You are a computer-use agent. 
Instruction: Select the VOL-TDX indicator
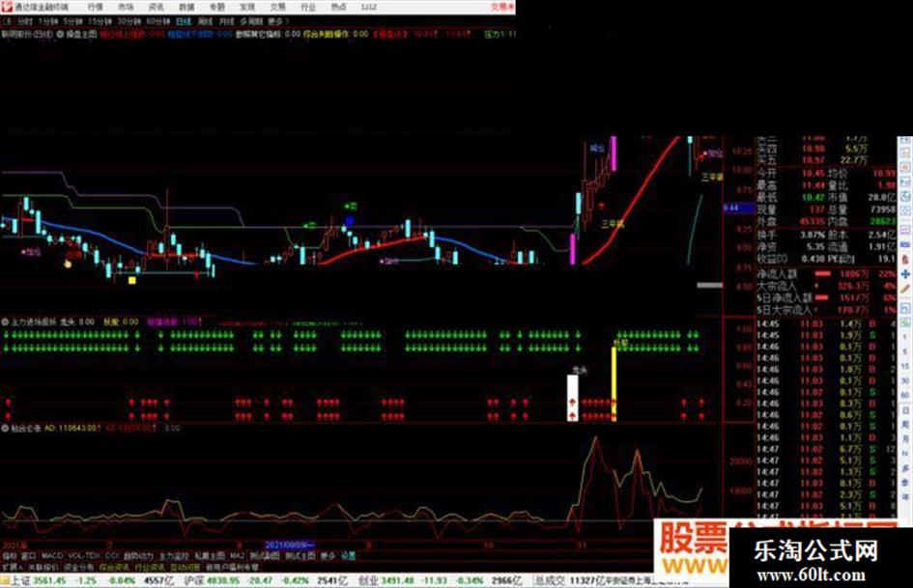point(84,556)
